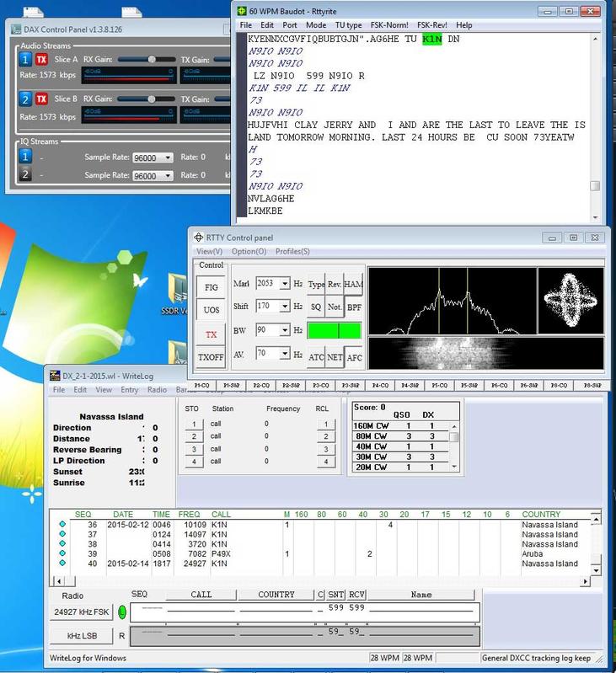Select FSK-Rev! in Rttyrite menu bar
The width and height of the screenshot is (616, 673).
pos(431,25)
